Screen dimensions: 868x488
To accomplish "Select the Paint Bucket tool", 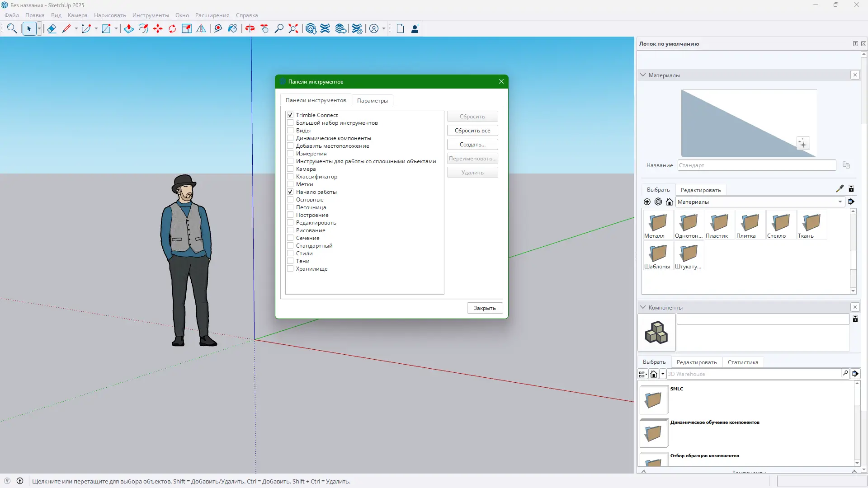I will pos(232,29).
